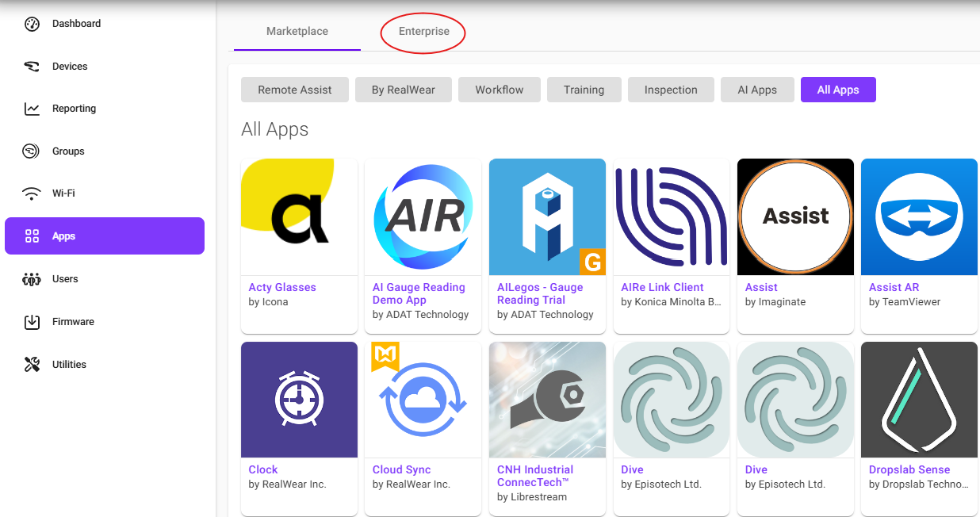Select the Groups sidebar icon
980x517 pixels.
click(x=32, y=151)
